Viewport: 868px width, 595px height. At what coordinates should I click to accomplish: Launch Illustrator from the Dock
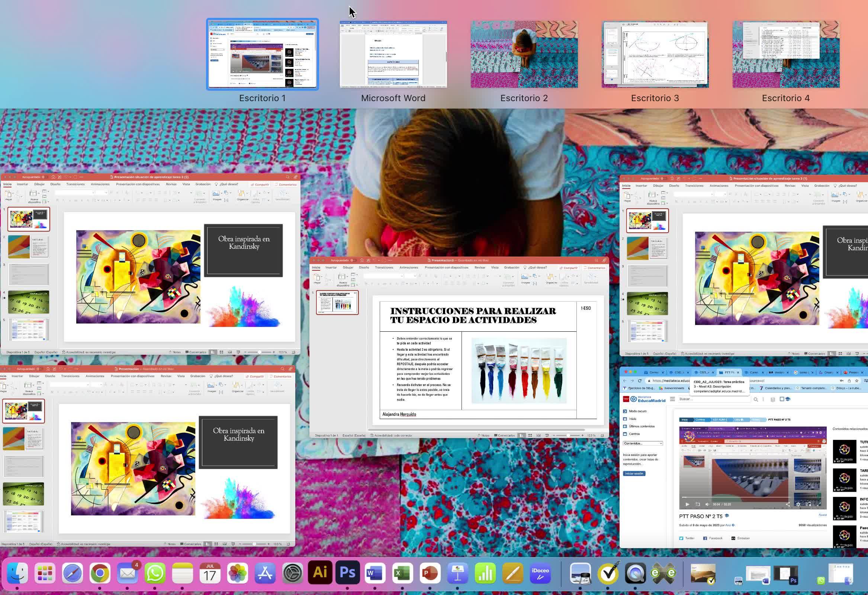(320, 573)
